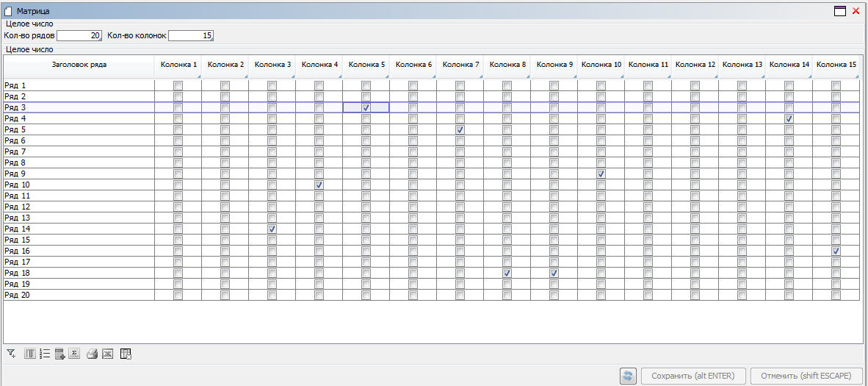
Task: Click the calculator with plus icon
Action: (x=60, y=354)
